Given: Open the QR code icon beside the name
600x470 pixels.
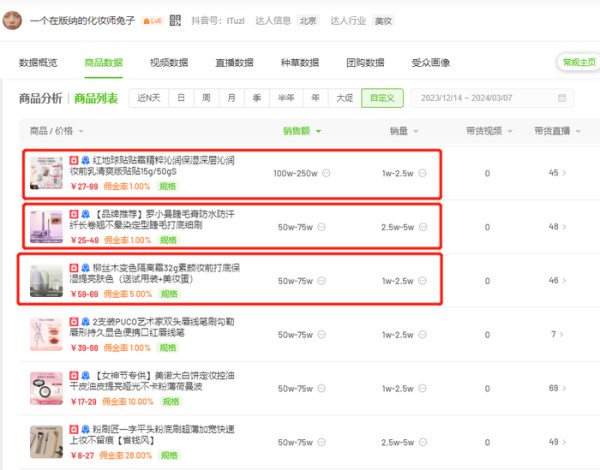Looking at the screenshot, I should tap(175, 20).
